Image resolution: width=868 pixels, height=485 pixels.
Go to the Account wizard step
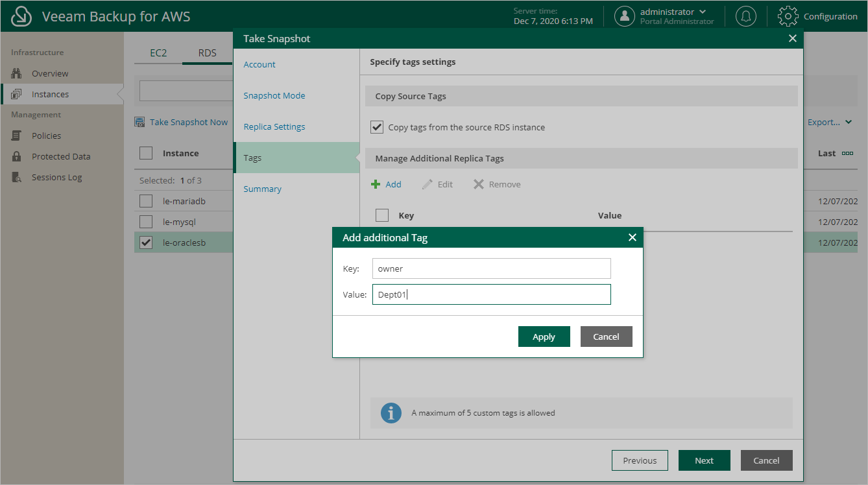[x=259, y=64]
